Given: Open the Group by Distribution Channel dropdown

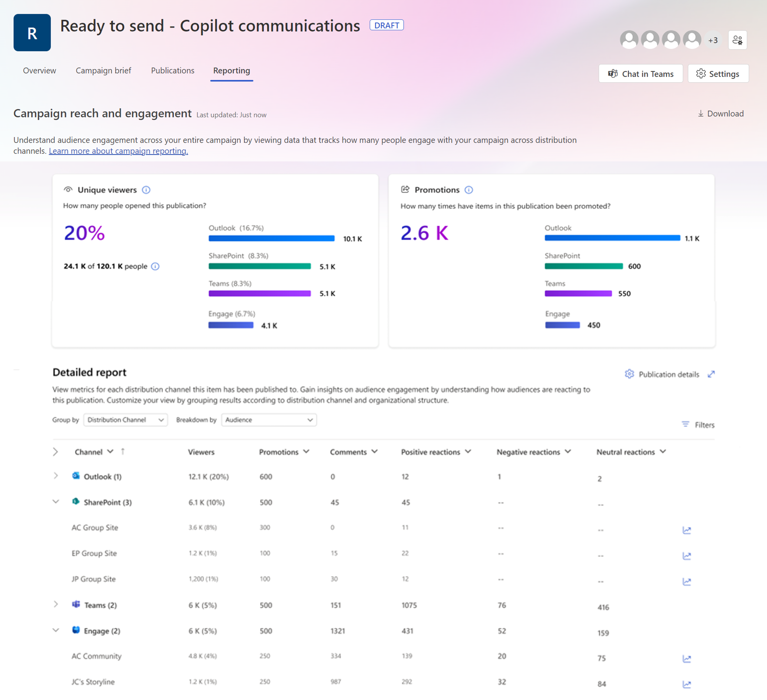Looking at the screenshot, I should coord(125,420).
